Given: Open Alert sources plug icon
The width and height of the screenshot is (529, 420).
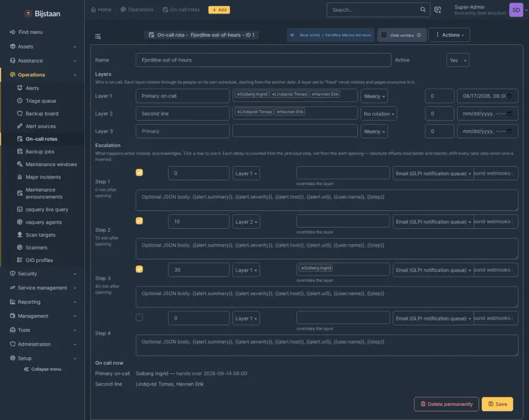Looking at the screenshot, I should pos(20,126).
